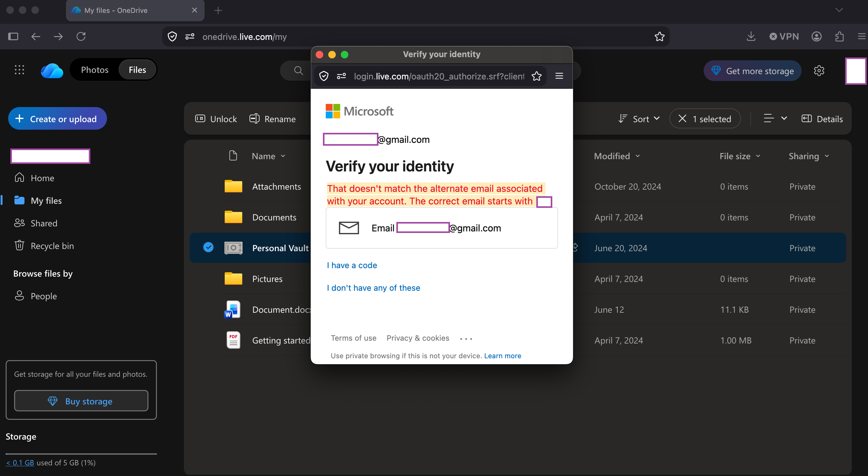Bookmark the login.live.com popup page
This screenshot has height=476, width=868.
pos(536,76)
